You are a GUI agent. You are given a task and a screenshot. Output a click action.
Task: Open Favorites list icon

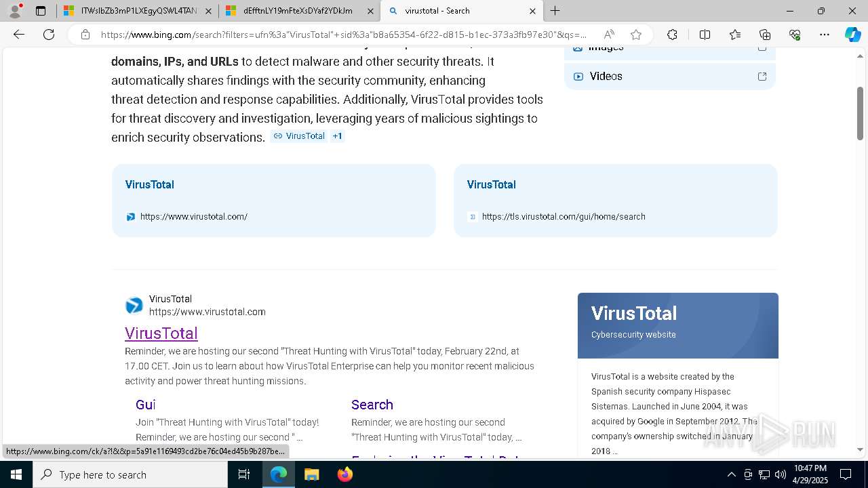[735, 35]
